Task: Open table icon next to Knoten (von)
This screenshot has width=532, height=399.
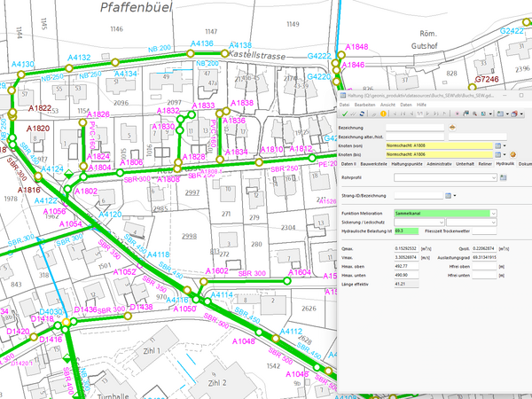Action: click(497, 145)
